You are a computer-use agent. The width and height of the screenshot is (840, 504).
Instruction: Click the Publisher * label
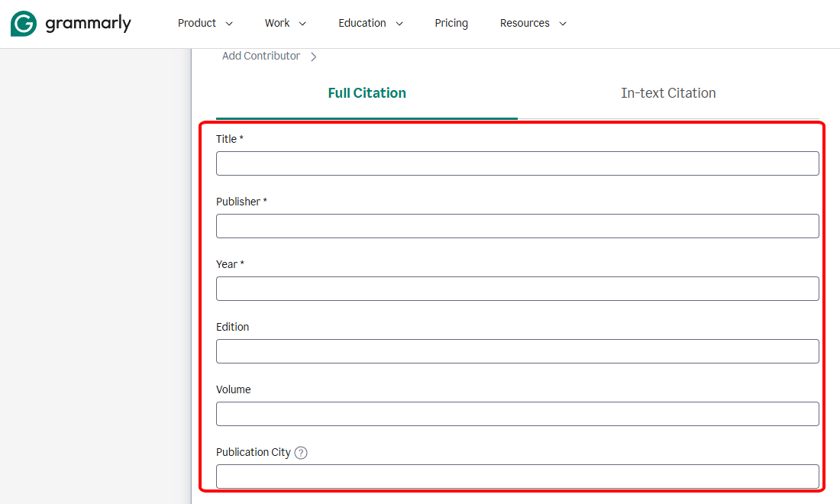[x=241, y=202]
